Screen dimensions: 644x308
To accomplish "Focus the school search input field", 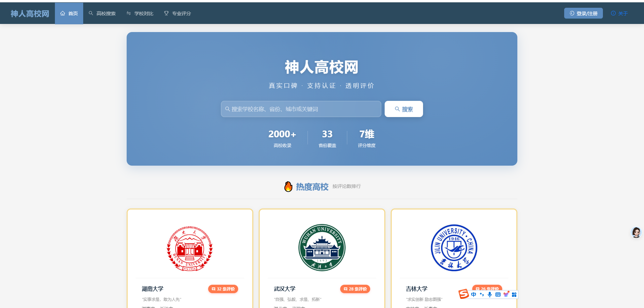I will [301, 109].
